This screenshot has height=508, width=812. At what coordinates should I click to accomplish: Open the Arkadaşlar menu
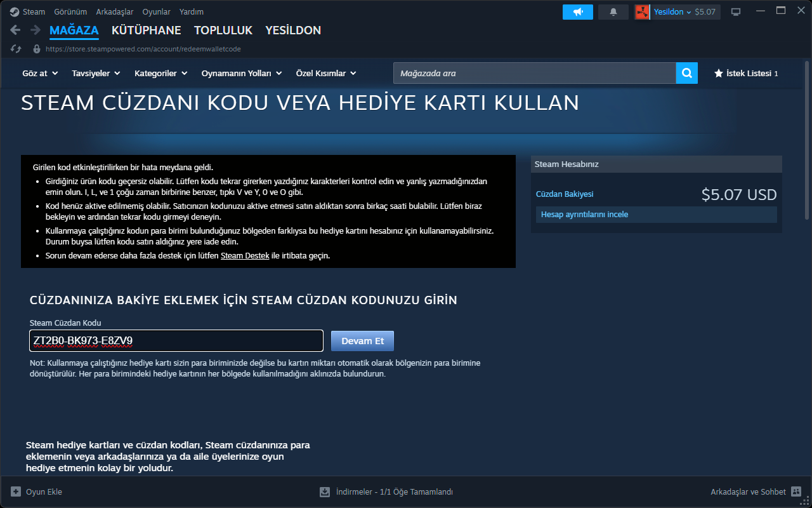point(115,12)
